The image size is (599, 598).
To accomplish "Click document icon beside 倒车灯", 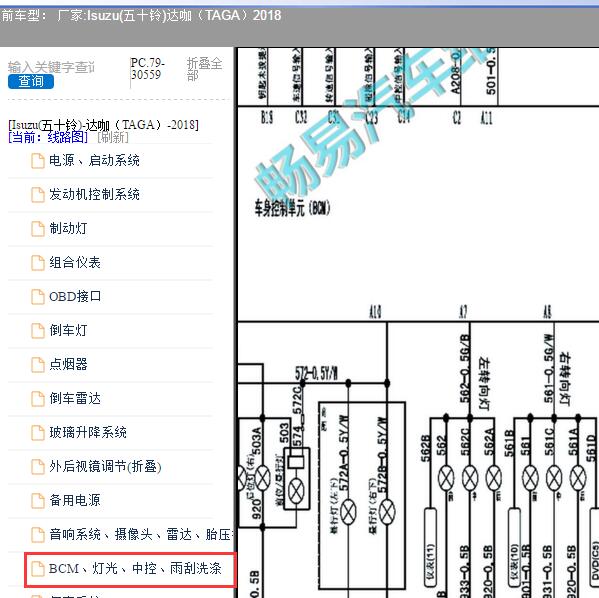I will coord(38,331).
